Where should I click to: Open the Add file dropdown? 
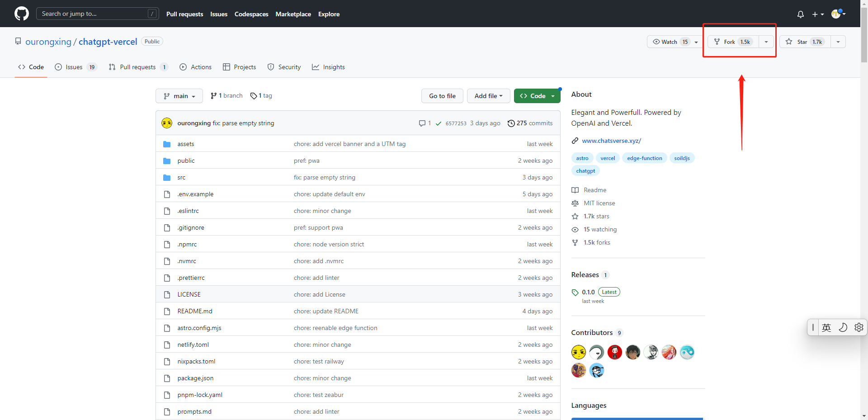488,96
